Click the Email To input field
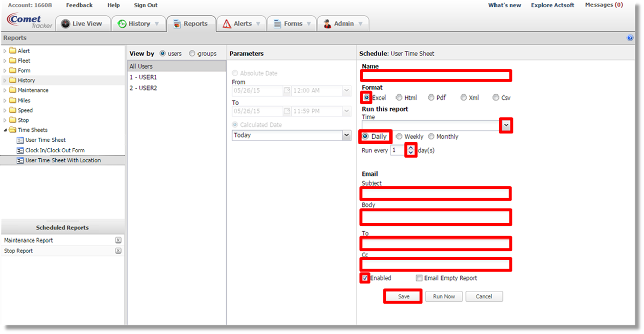The width and height of the screenshot is (644, 334). click(x=435, y=244)
